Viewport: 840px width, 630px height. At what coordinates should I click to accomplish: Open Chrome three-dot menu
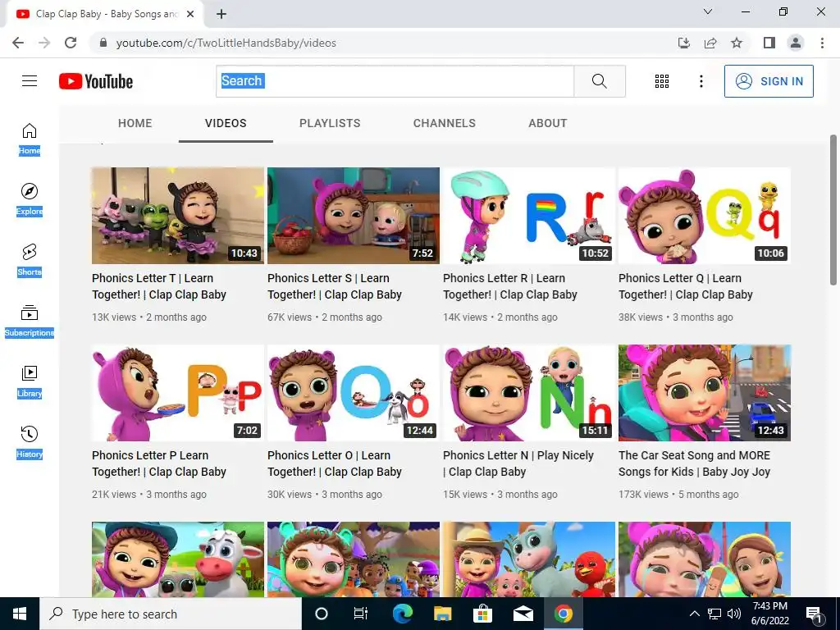coord(822,43)
